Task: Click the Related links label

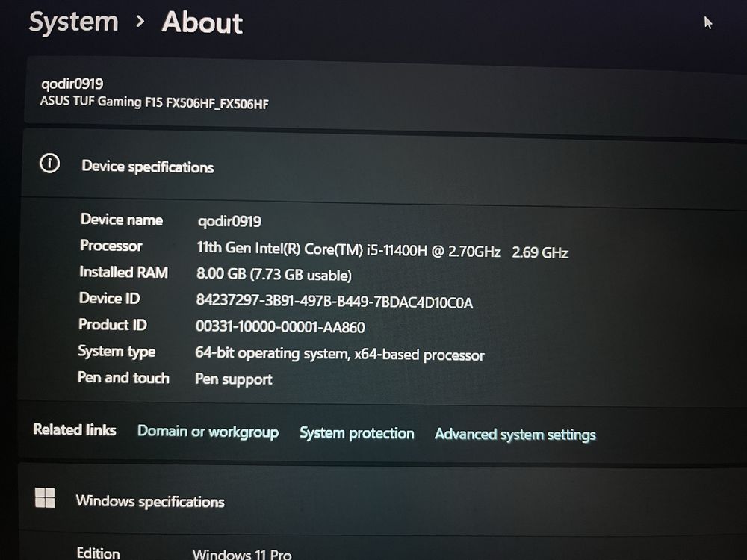Action: coord(75,429)
